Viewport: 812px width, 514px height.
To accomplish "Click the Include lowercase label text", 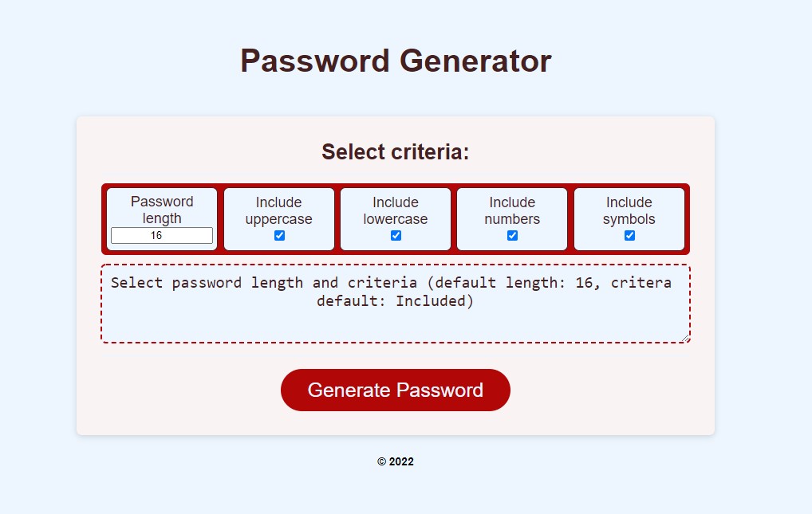I will 395,210.
